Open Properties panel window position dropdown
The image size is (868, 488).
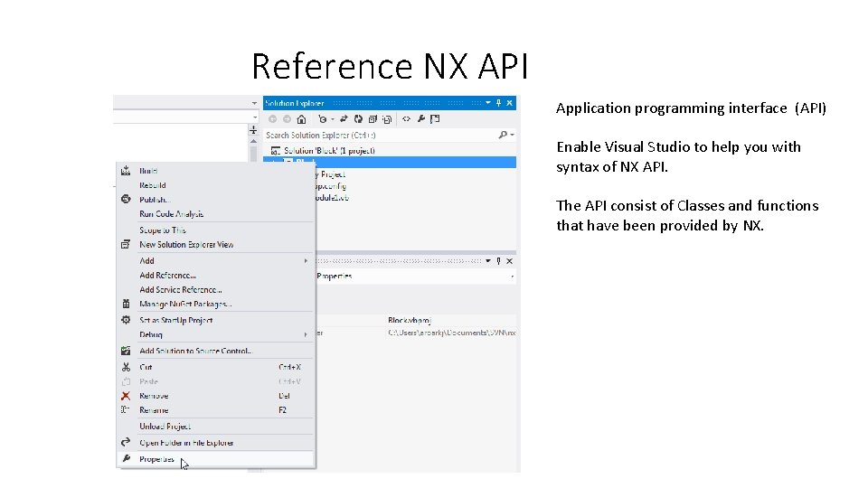pos(487,261)
